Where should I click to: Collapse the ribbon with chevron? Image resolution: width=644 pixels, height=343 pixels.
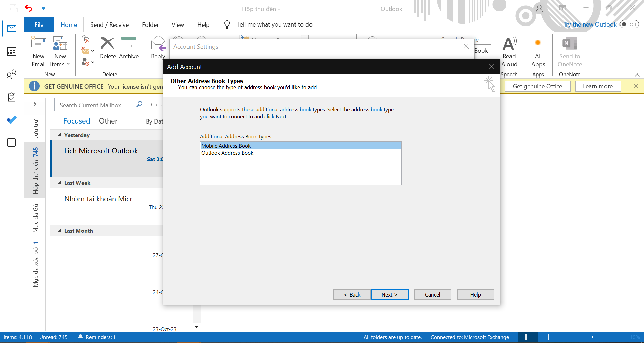pyautogui.click(x=637, y=75)
